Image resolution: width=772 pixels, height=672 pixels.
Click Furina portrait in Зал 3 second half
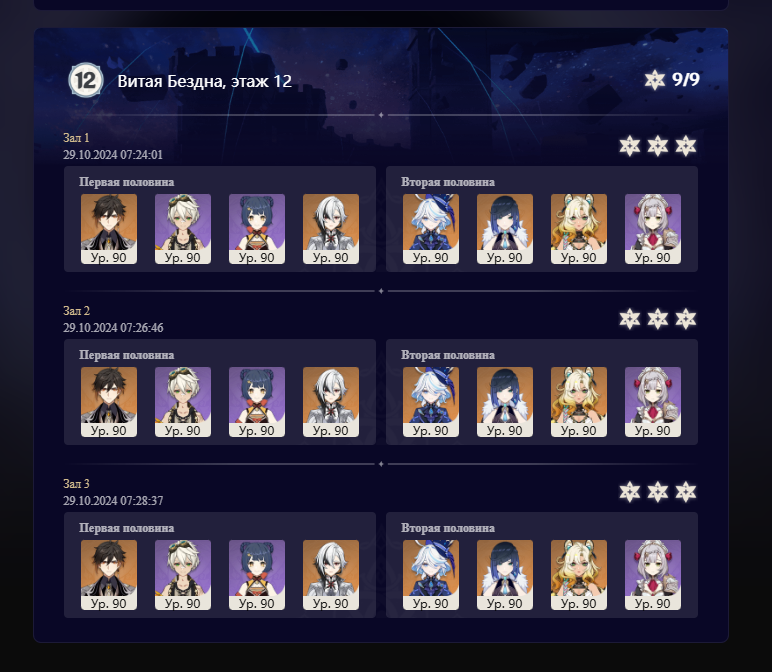[x=431, y=575]
